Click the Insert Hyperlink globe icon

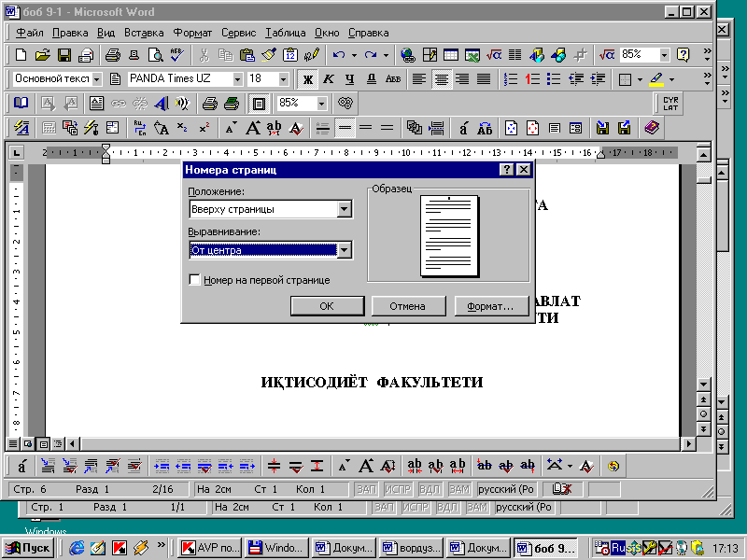(407, 55)
